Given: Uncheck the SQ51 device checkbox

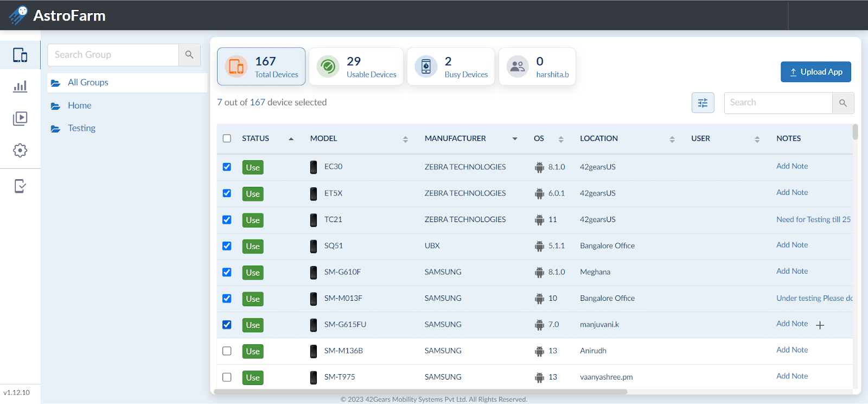Looking at the screenshot, I should (x=227, y=246).
